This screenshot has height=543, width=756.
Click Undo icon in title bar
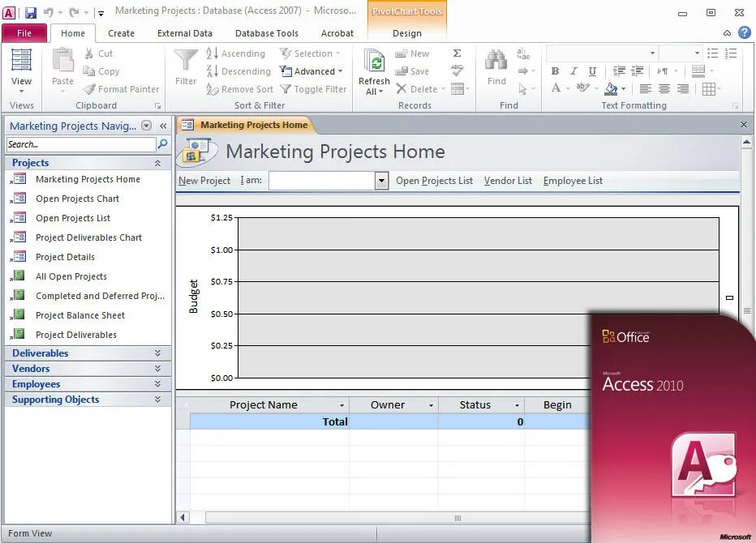click(48, 12)
